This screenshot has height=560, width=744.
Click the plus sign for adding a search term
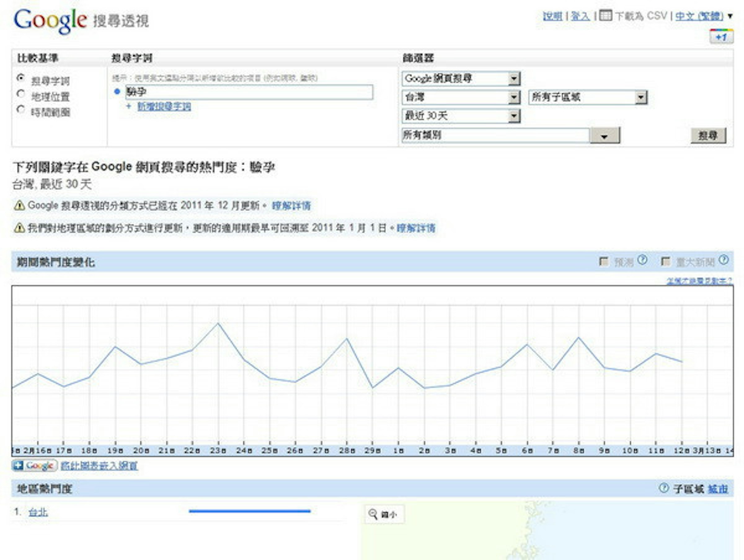tap(128, 107)
